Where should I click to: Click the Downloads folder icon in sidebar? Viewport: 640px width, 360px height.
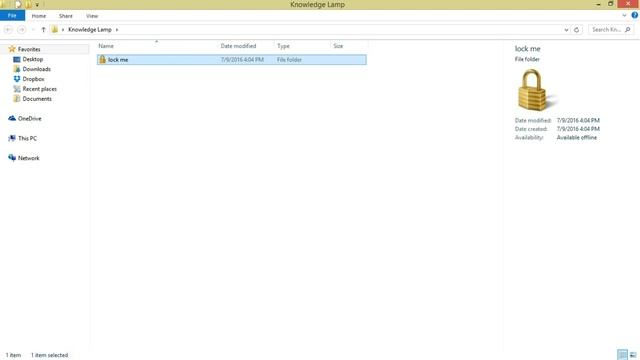click(17, 69)
